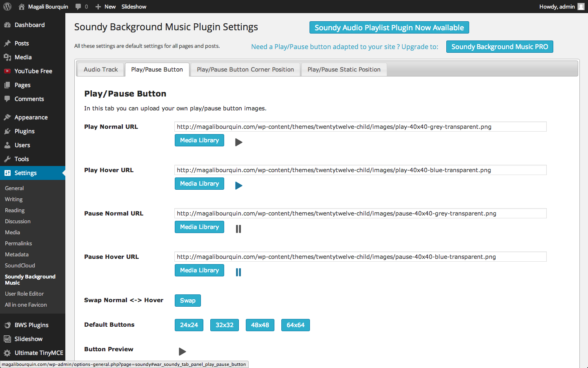
Task: Open User Role Editor submenu
Action: 24,294
